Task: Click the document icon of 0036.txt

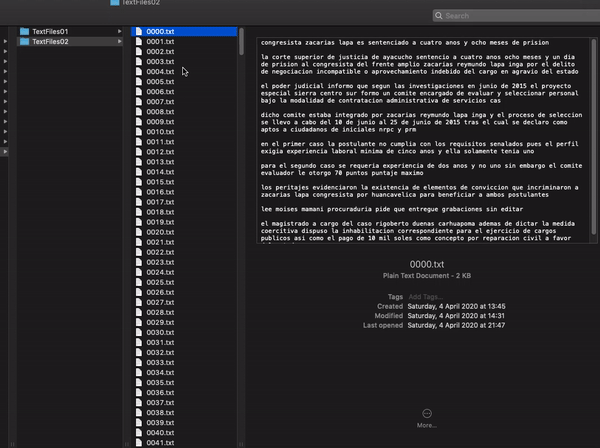Action: click(x=139, y=393)
